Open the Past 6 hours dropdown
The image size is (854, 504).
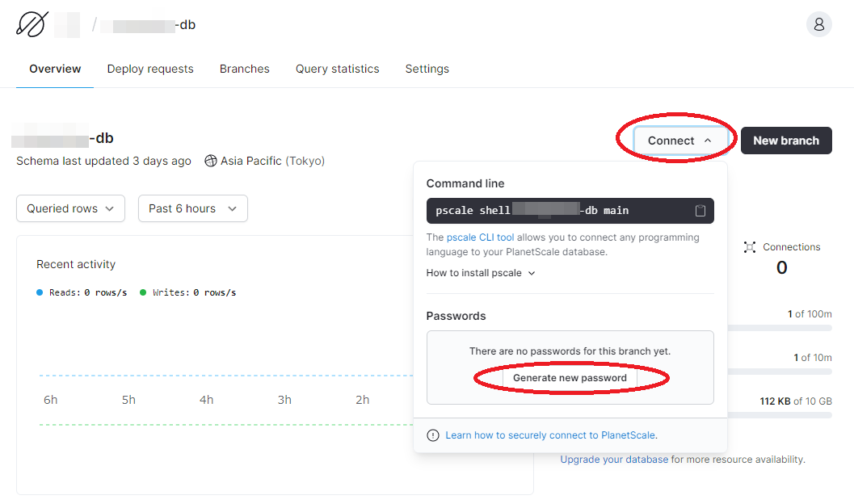pos(193,208)
